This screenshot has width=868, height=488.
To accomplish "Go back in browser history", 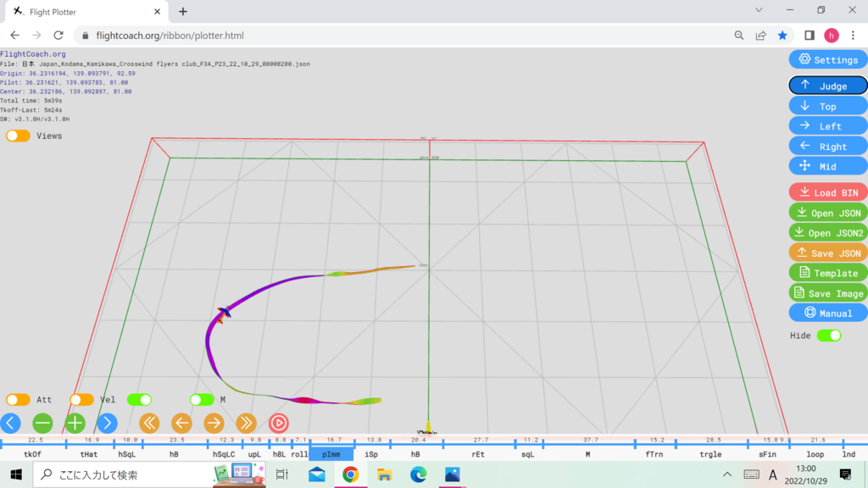I will click(x=15, y=36).
